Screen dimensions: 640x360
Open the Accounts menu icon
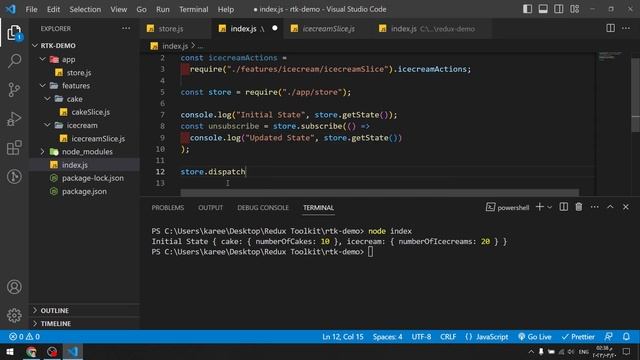pos(14,287)
